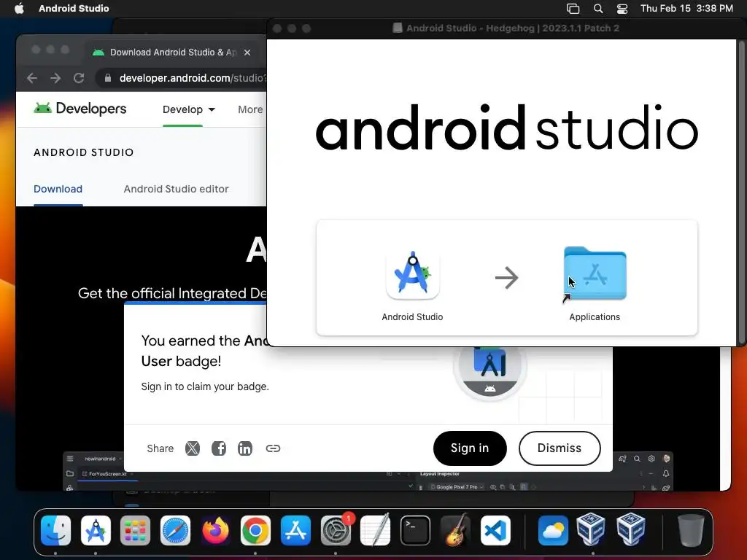Switch to the Android Studio editor tab
Image resolution: width=747 pixels, height=560 pixels.
pos(177,189)
